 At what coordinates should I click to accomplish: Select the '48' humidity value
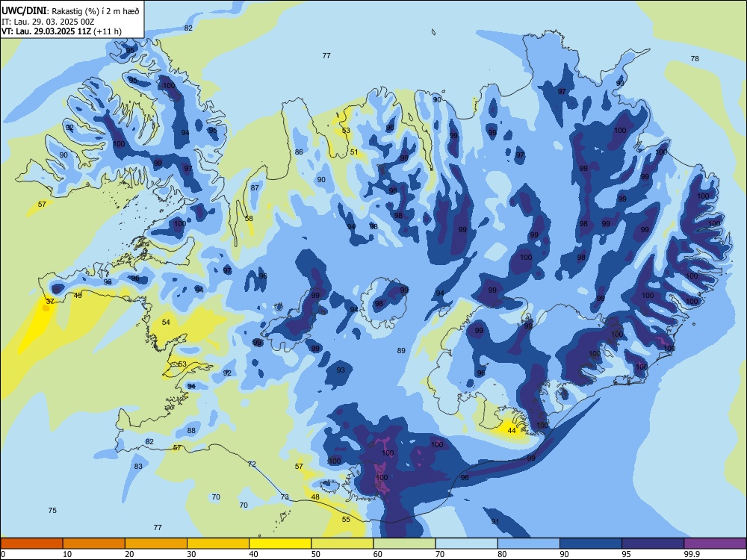click(x=315, y=497)
